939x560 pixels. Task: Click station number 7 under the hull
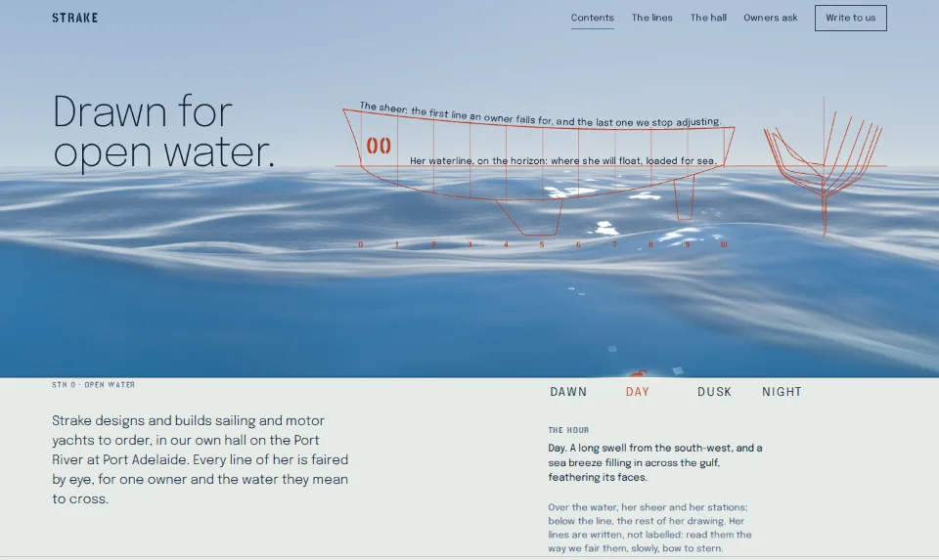[x=614, y=244]
